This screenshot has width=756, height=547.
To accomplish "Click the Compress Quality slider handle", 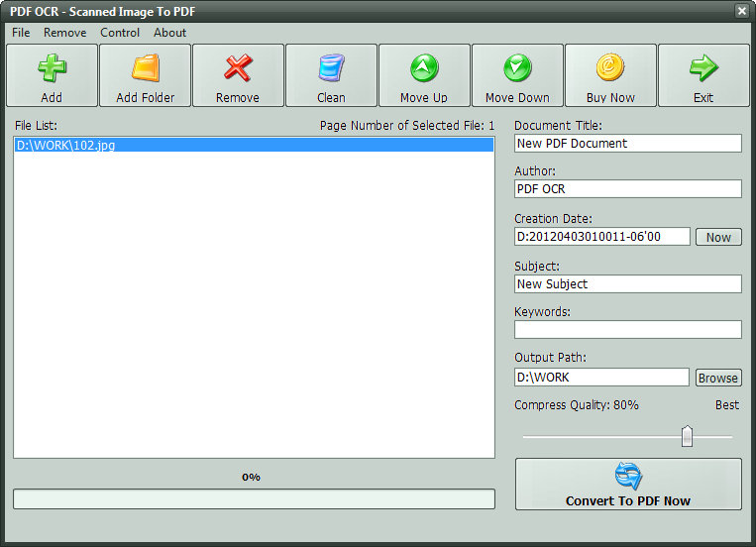I will (687, 436).
